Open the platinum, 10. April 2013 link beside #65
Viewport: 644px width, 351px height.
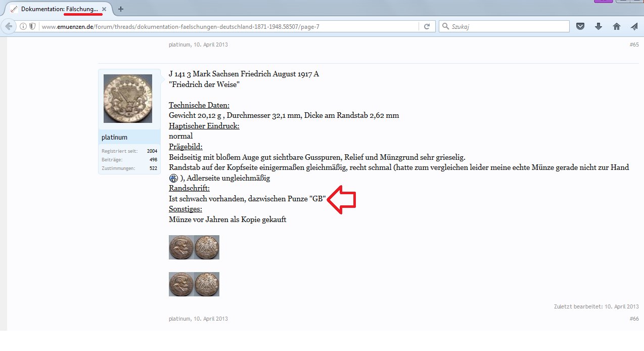(198, 45)
